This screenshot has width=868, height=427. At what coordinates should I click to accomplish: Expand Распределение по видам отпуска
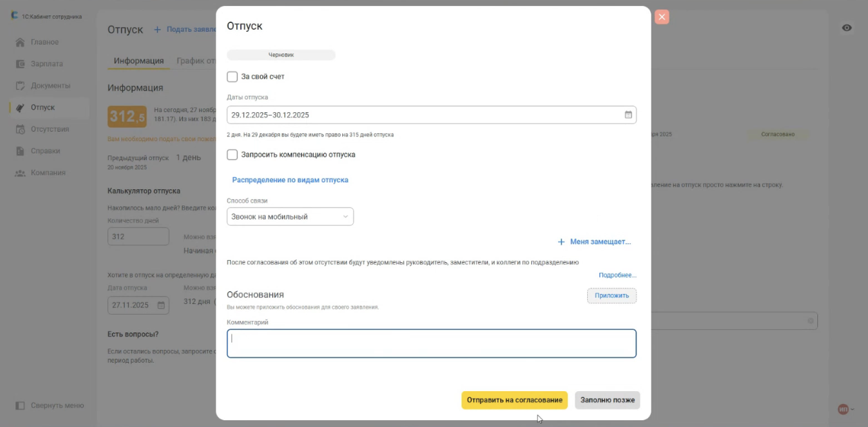click(x=290, y=180)
